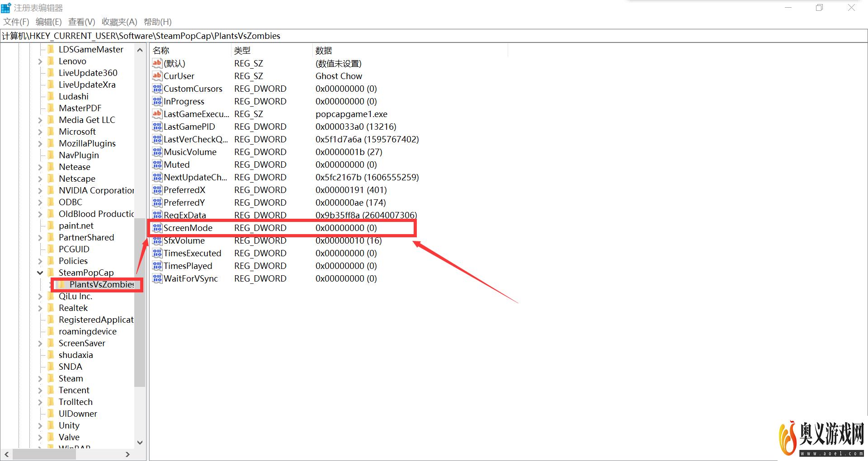Expand the NVIDIA Corporation key
868x461 pixels.
(x=40, y=190)
